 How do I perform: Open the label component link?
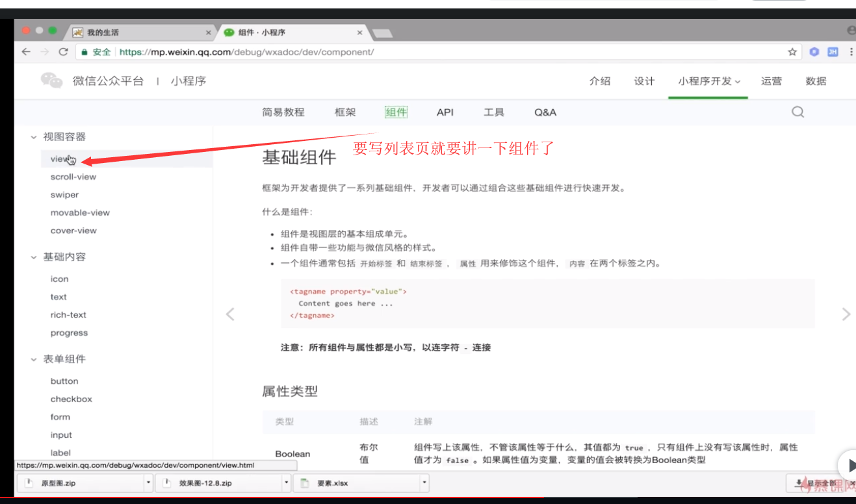click(60, 453)
